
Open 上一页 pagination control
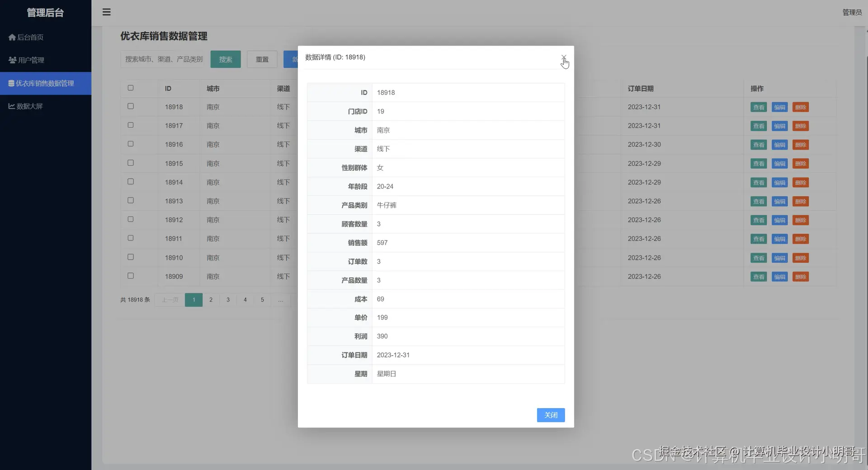(x=169, y=300)
